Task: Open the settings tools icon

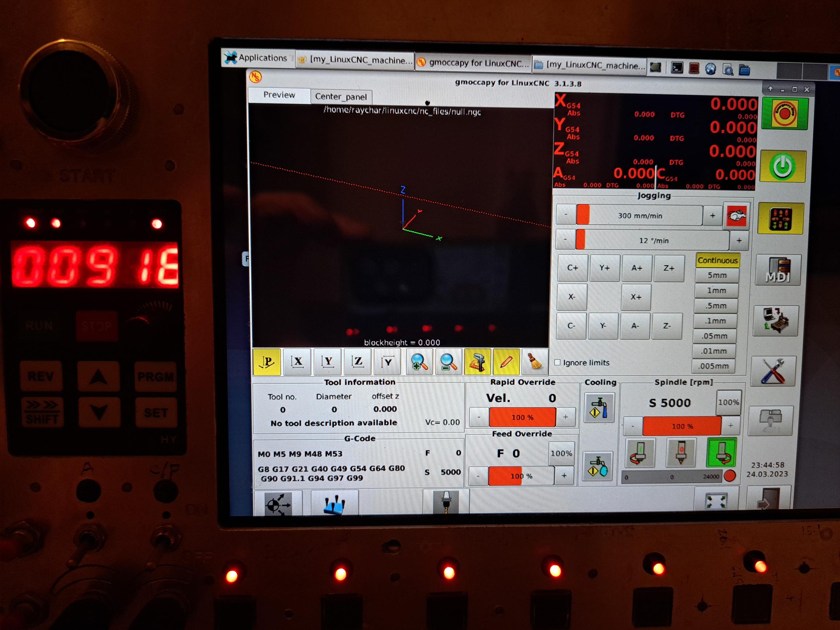Action: [x=773, y=371]
